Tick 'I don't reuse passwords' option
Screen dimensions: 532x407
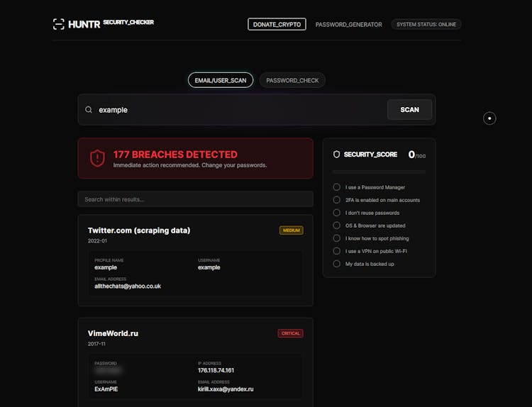click(337, 213)
